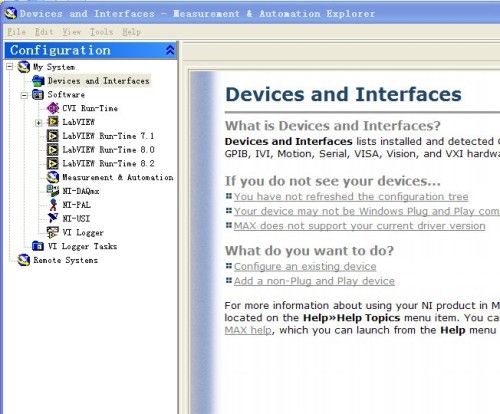
Task: Click the VI Logger Tasks folder icon
Action: tap(38, 246)
